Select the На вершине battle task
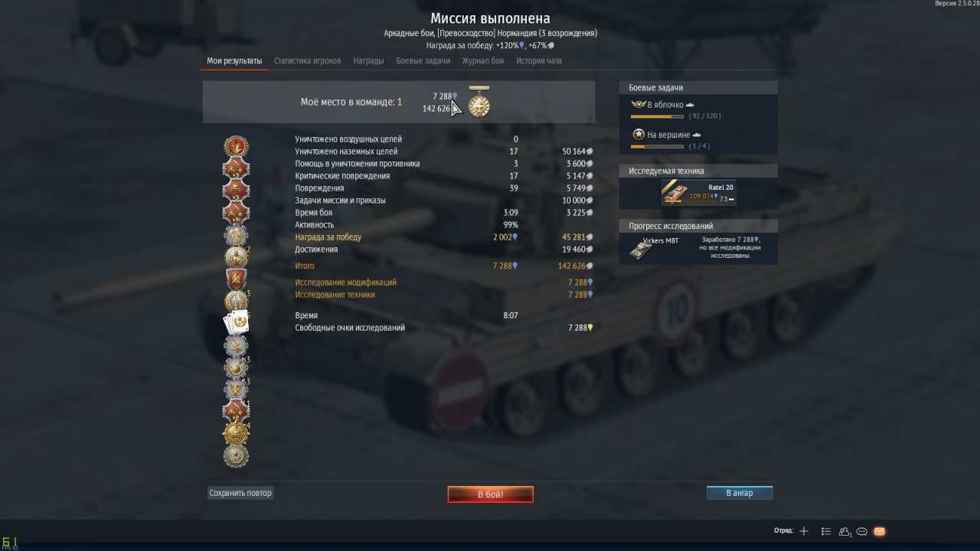Image resolution: width=980 pixels, height=551 pixels. [662, 135]
